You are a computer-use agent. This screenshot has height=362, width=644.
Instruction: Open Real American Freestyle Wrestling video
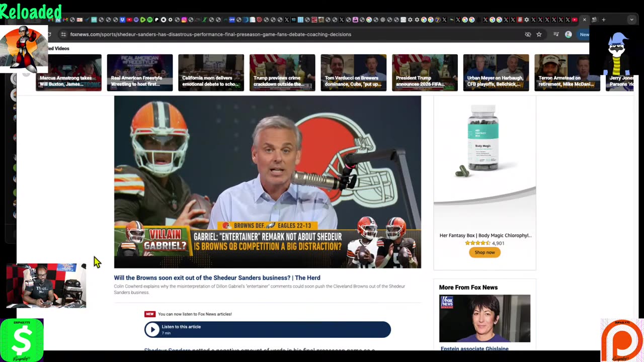pyautogui.click(x=139, y=72)
